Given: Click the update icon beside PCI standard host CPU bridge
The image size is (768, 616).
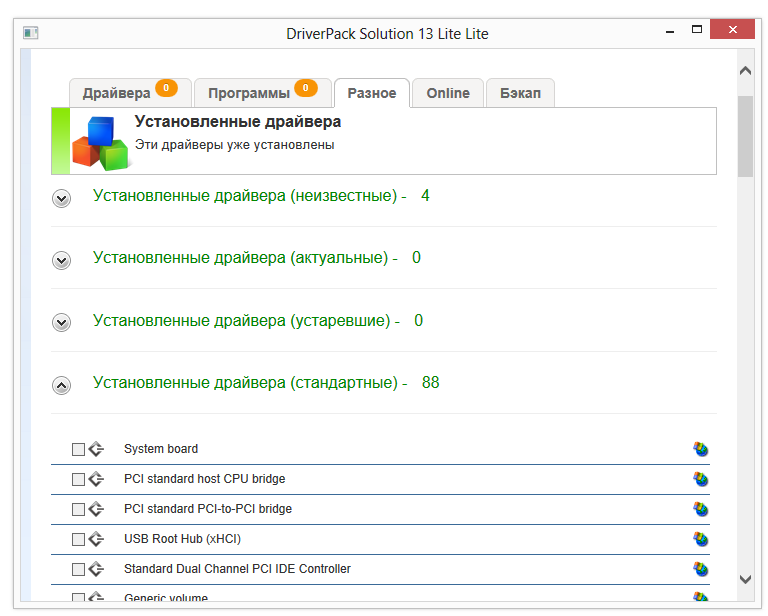Looking at the screenshot, I should click(x=701, y=479).
